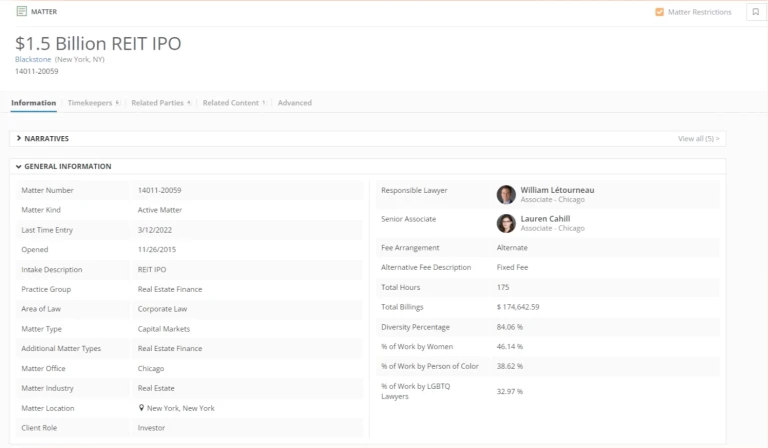768x448 pixels.
Task: Open the Blackstone client link
Action: (x=34, y=60)
